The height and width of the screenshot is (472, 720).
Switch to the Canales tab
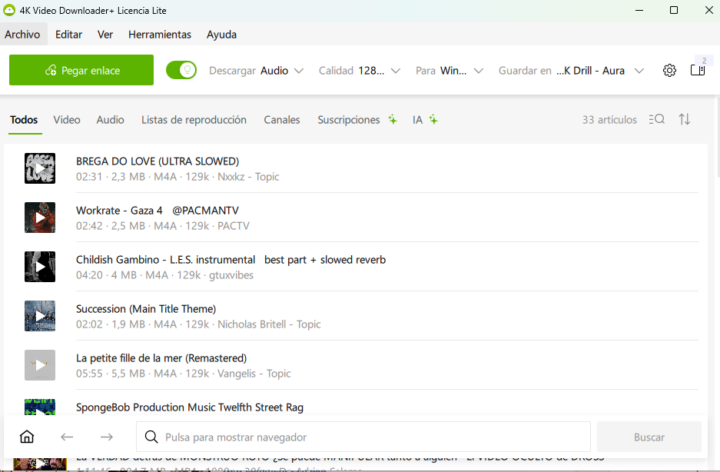tap(281, 120)
